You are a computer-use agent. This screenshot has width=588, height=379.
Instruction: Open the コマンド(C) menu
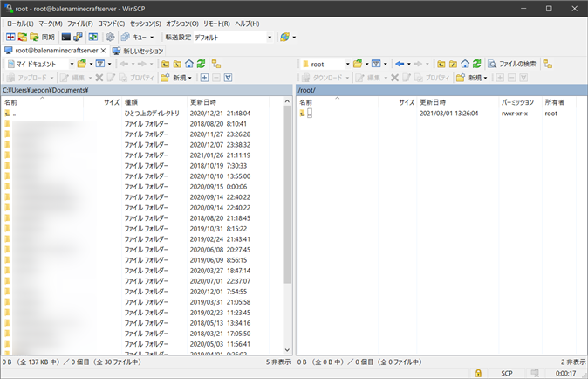coord(112,24)
